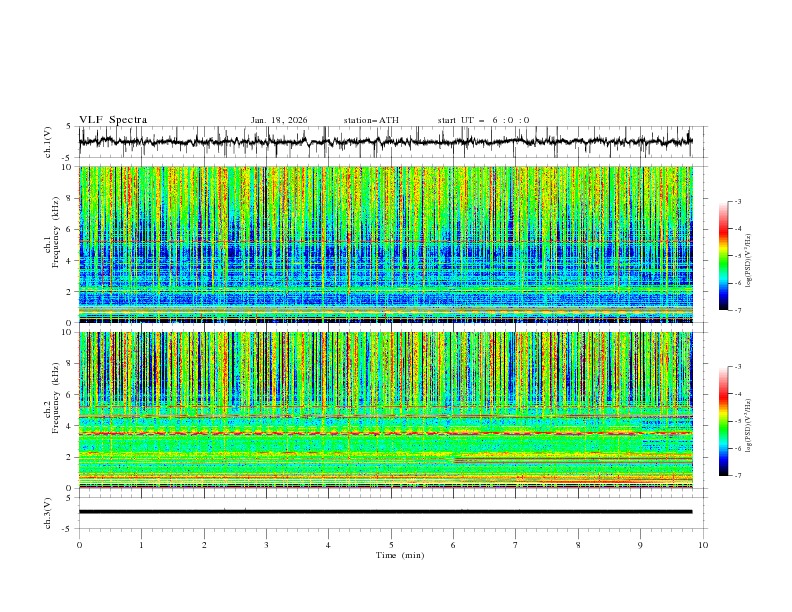Click the 'ch.1(V)' waveform axis label
Image resolution: width=792 pixels, height=612 pixels.
click(48, 142)
